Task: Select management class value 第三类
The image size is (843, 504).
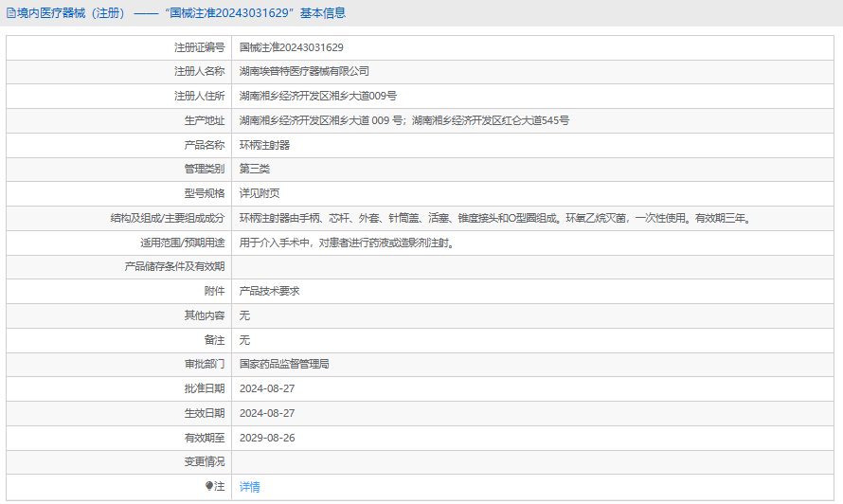Action: pyautogui.click(x=255, y=169)
